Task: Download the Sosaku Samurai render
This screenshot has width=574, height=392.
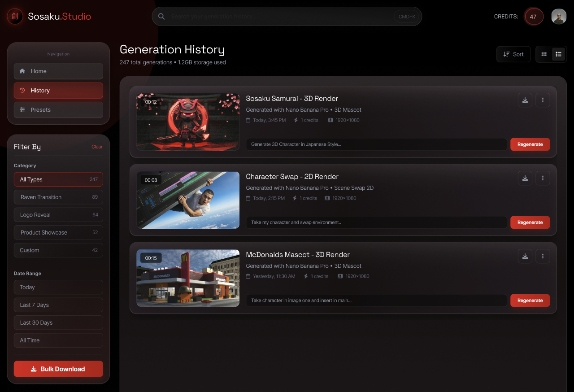Action: [x=525, y=100]
